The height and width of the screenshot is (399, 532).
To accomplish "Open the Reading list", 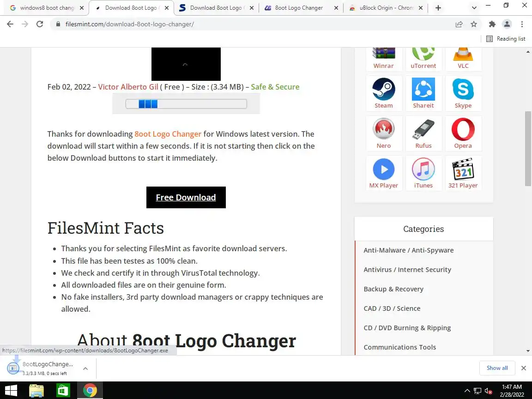I will click(x=506, y=39).
